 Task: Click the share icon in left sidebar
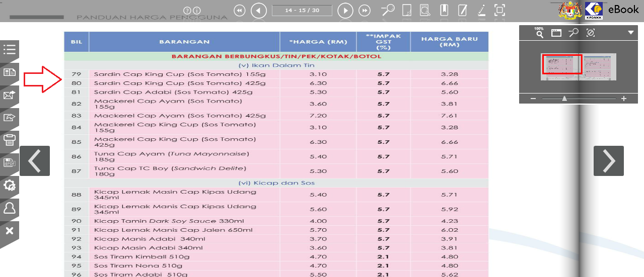10,117
